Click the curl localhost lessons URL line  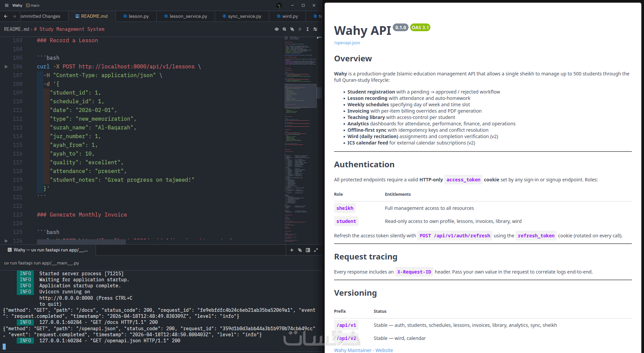[119, 66]
